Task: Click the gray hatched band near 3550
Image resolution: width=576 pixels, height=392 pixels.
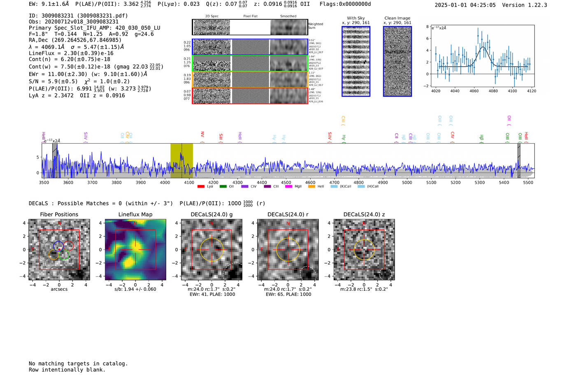Action: [x=55, y=160]
